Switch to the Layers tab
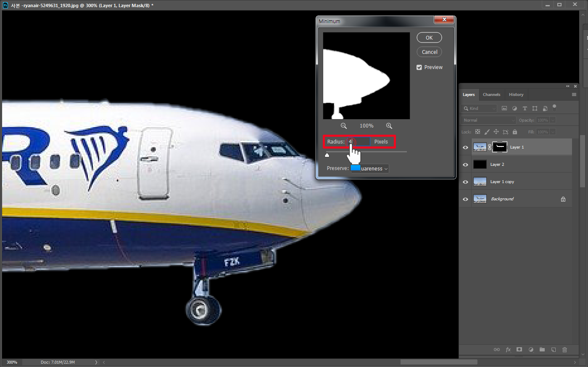The width and height of the screenshot is (588, 367). click(x=469, y=95)
